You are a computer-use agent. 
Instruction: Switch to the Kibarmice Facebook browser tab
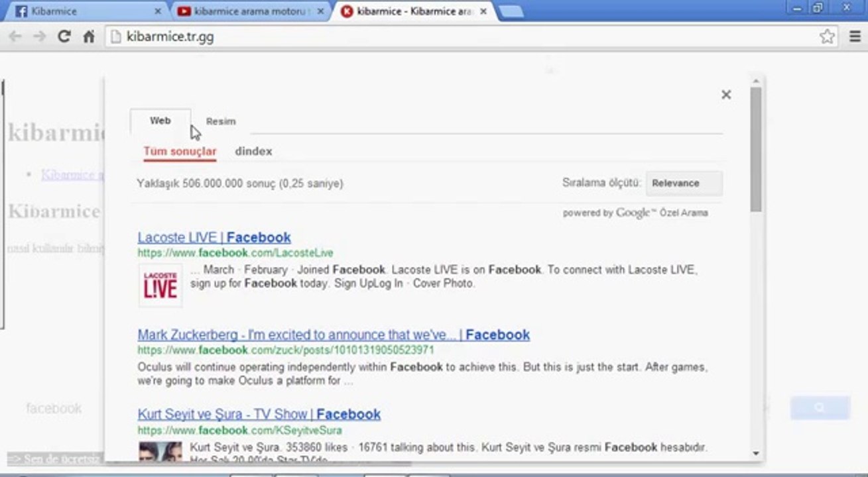click(85, 11)
